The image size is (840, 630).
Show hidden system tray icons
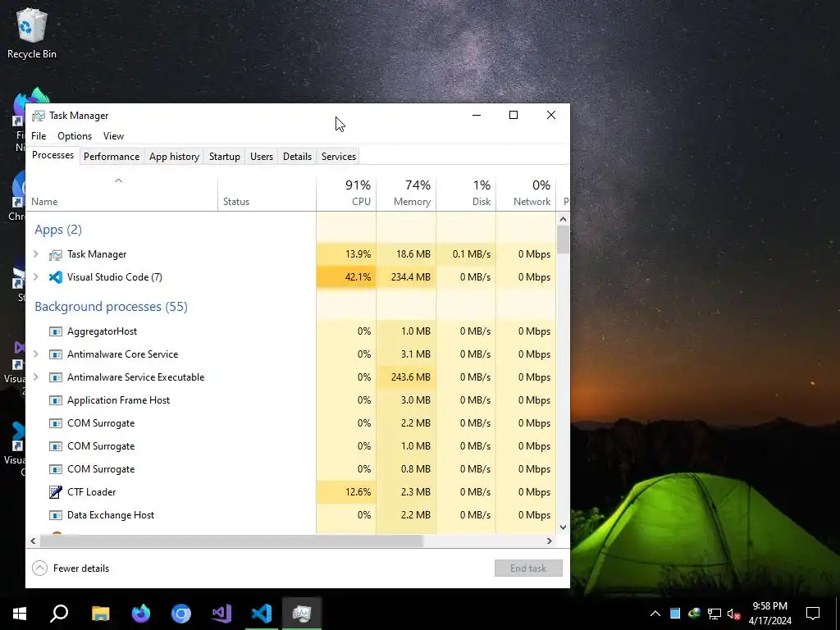click(655, 614)
